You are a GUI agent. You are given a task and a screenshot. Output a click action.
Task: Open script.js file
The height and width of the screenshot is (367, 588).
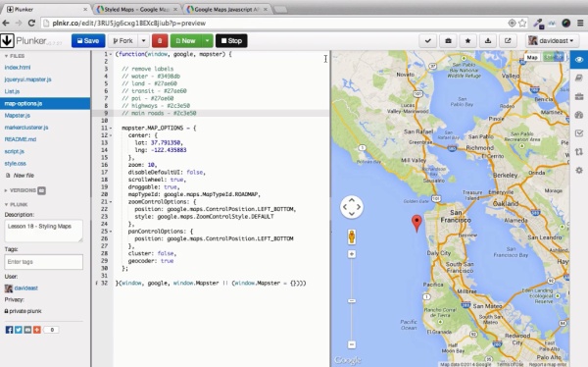pos(15,151)
